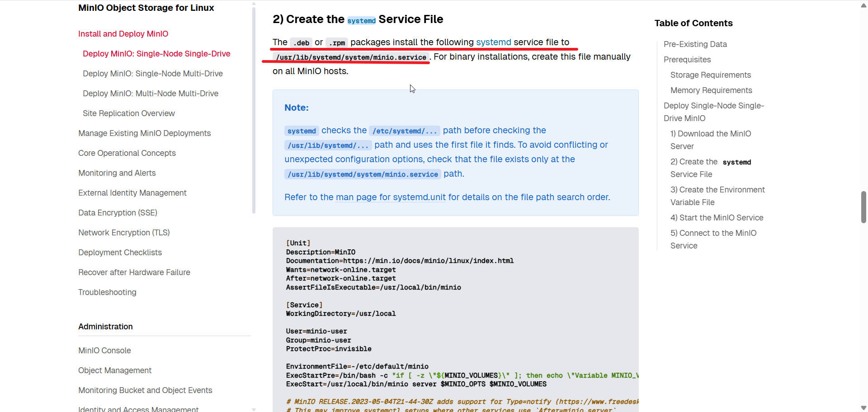The image size is (868, 412).
Task: Open Recover after Hardware Failure
Action: (134, 272)
